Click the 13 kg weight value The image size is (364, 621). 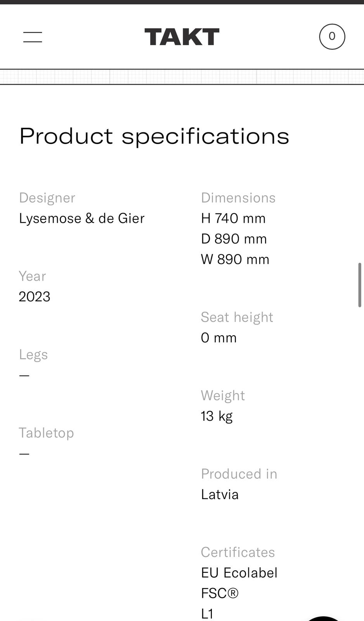tap(217, 416)
